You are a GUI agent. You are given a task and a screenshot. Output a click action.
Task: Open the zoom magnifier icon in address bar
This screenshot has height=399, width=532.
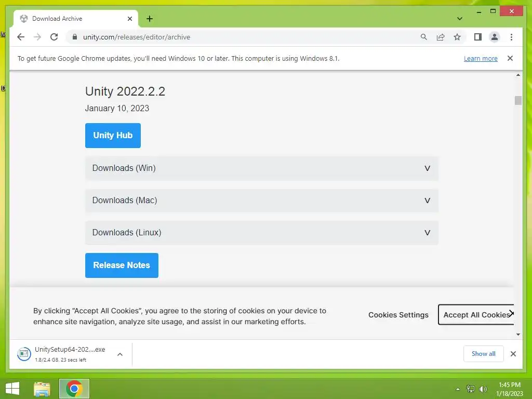424,37
